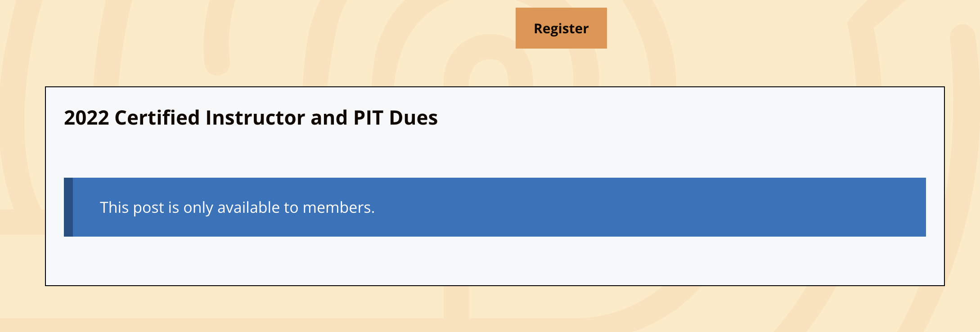Screen dimensions: 980x332
Task: Open the "2022 Certified Instructor and PIT Dues" post title
Action: pyautogui.click(x=251, y=118)
